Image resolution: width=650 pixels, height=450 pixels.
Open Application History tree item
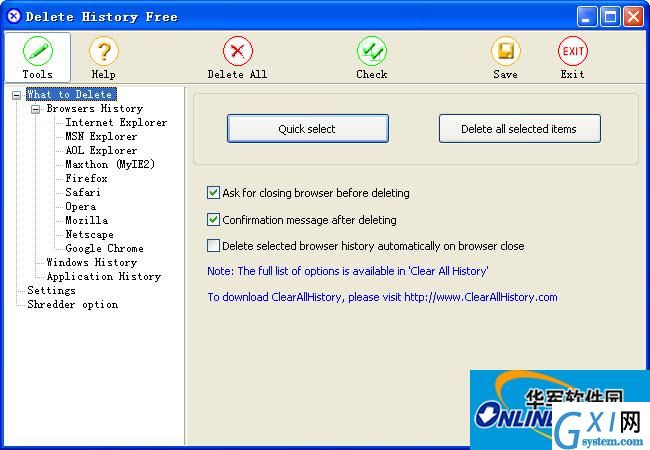[104, 276]
